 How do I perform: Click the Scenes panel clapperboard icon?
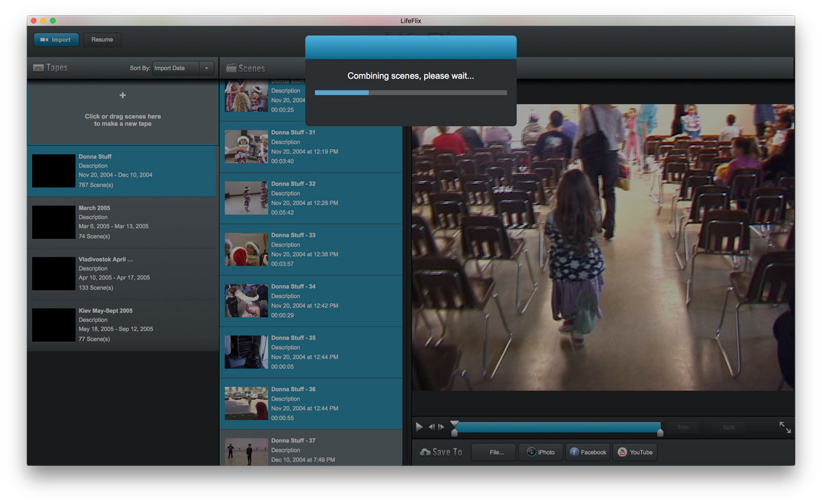(231, 68)
